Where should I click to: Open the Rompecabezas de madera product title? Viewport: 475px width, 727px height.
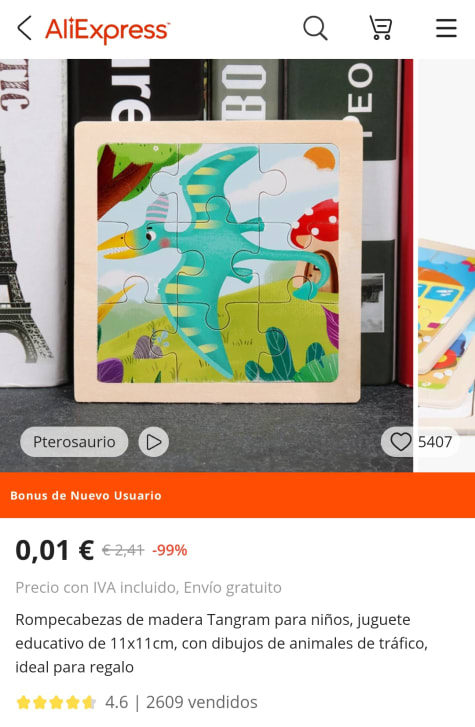222,644
